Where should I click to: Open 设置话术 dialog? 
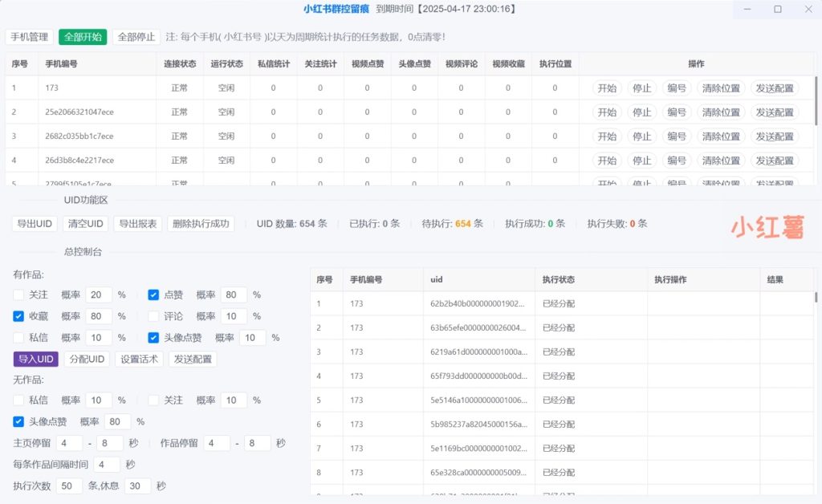pyautogui.click(x=136, y=359)
